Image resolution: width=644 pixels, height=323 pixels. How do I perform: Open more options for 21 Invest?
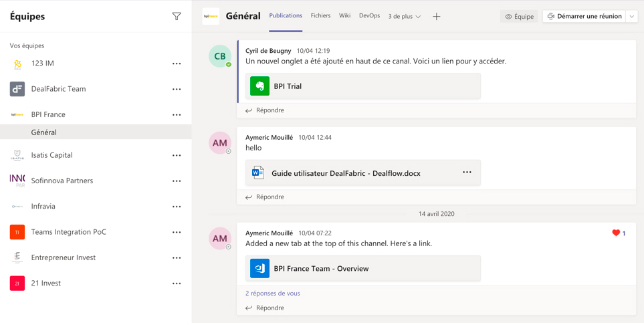pos(177,283)
